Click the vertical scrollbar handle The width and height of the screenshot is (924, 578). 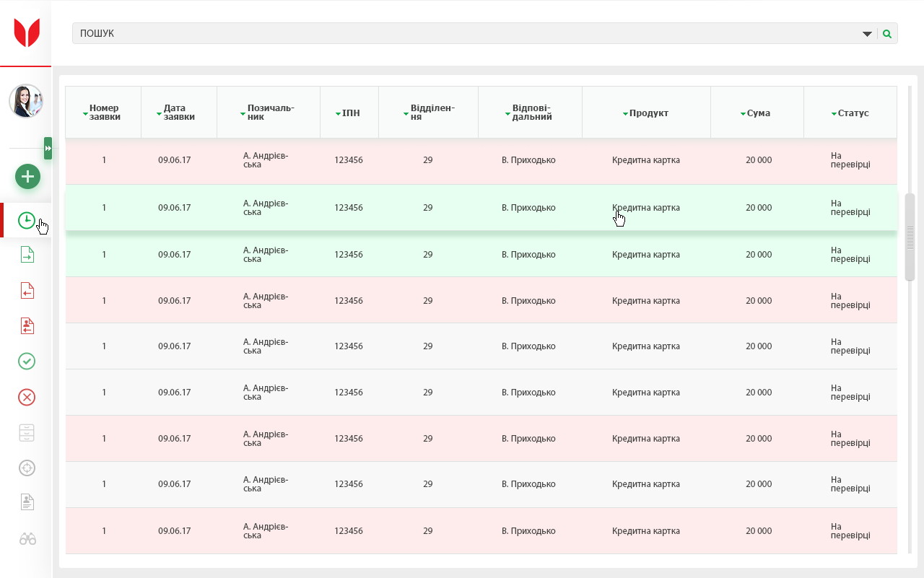point(910,237)
